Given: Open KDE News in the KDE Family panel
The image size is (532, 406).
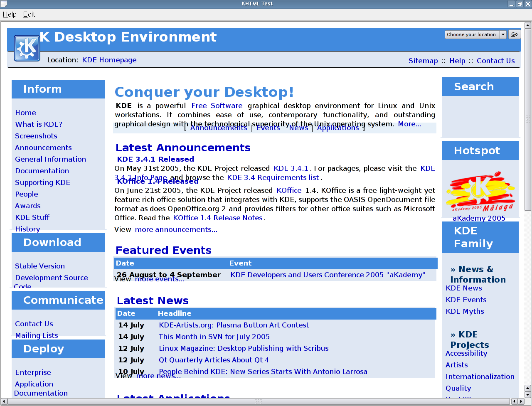Looking at the screenshot, I should pos(464,288).
